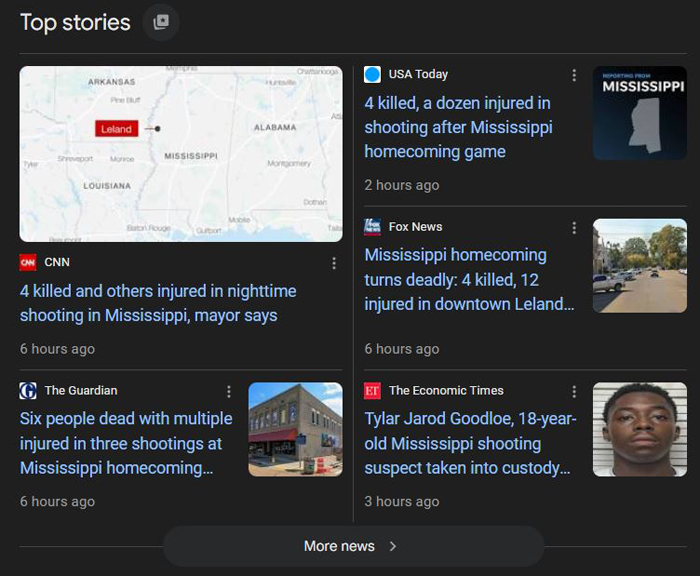Open USA Today story options menu
This screenshot has height=576, width=700.
click(x=574, y=75)
